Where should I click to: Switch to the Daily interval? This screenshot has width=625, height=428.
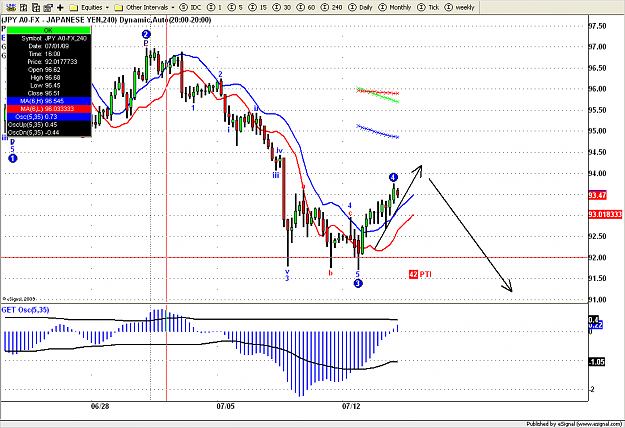360,7
